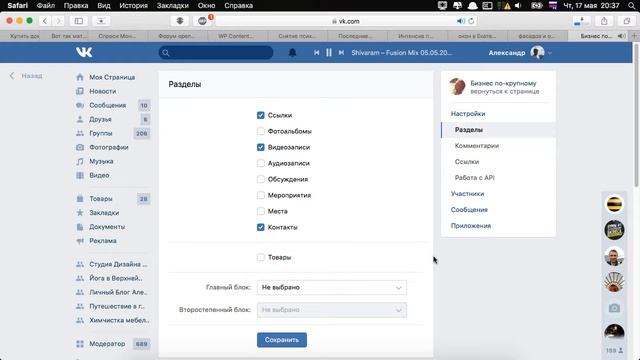The width and height of the screenshot is (640, 360).
Task: Toggle Safari sidebar button
Action: [x=79, y=21]
